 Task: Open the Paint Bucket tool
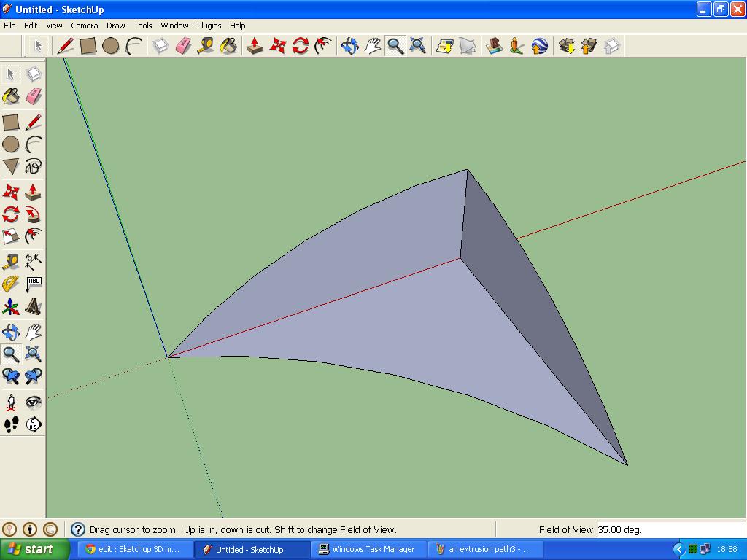(227, 45)
